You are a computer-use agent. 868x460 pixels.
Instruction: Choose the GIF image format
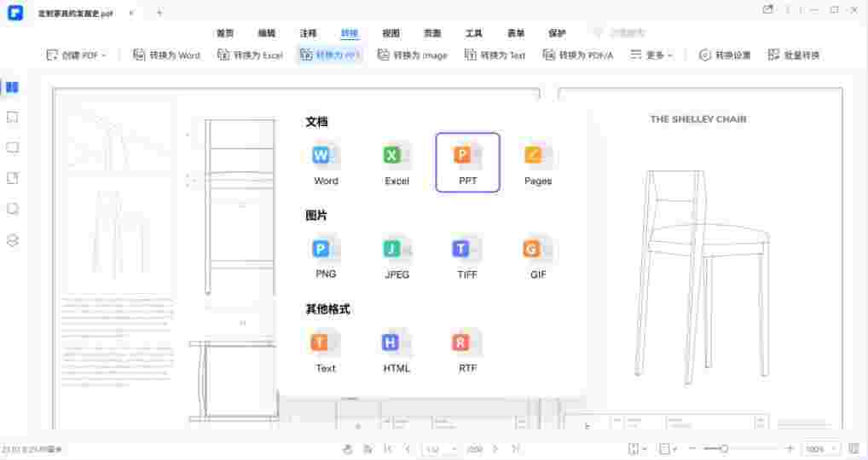[x=537, y=257]
